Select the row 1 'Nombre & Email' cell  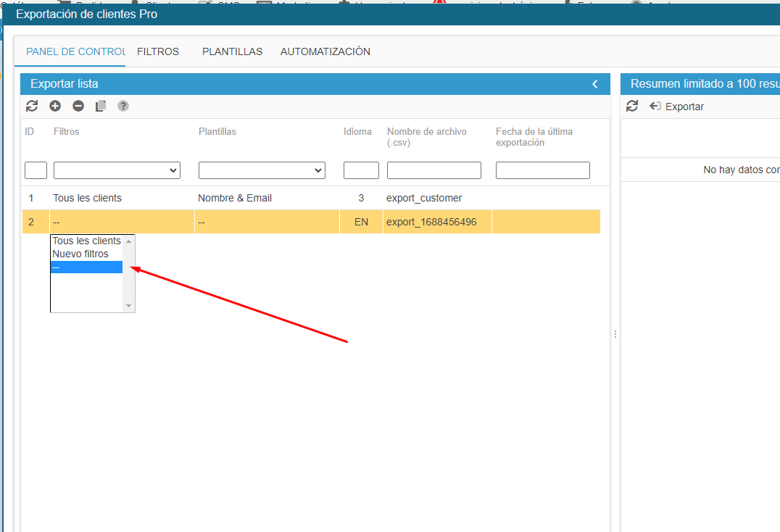pyautogui.click(x=235, y=198)
